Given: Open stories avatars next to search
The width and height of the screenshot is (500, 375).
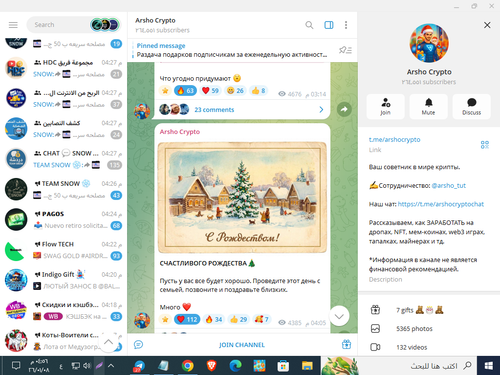Looking at the screenshot, I should coord(105,25).
